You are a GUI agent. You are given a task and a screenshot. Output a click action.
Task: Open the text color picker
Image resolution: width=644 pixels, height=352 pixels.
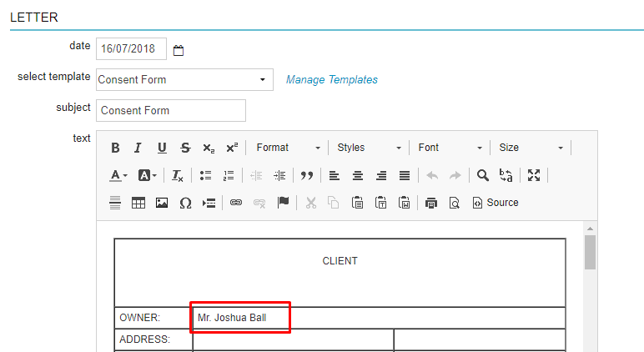[x=119, y=175]
